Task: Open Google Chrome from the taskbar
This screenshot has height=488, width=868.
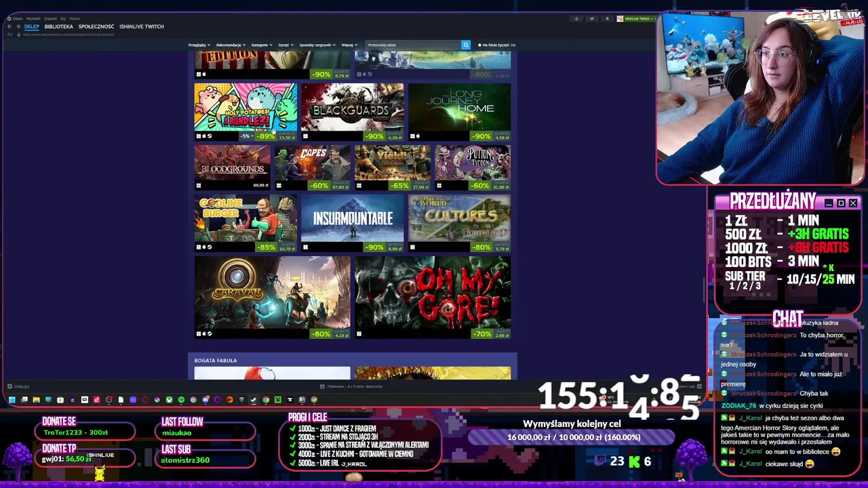Action: pyautogui.click(x=266, y=400)
